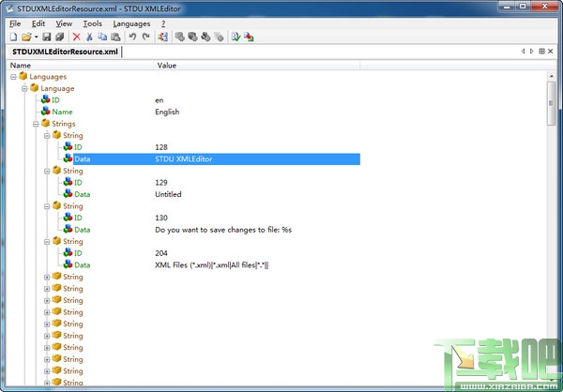Viewport: 563px width, 392px height.
Task: Select the ID row with value 130
Action: (x=78, y=218)
